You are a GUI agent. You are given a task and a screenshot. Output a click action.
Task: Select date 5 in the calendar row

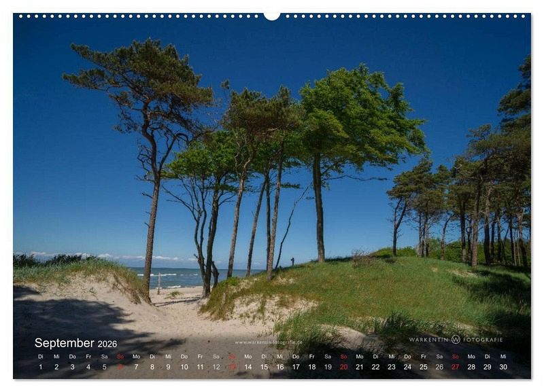pos(105,367)
